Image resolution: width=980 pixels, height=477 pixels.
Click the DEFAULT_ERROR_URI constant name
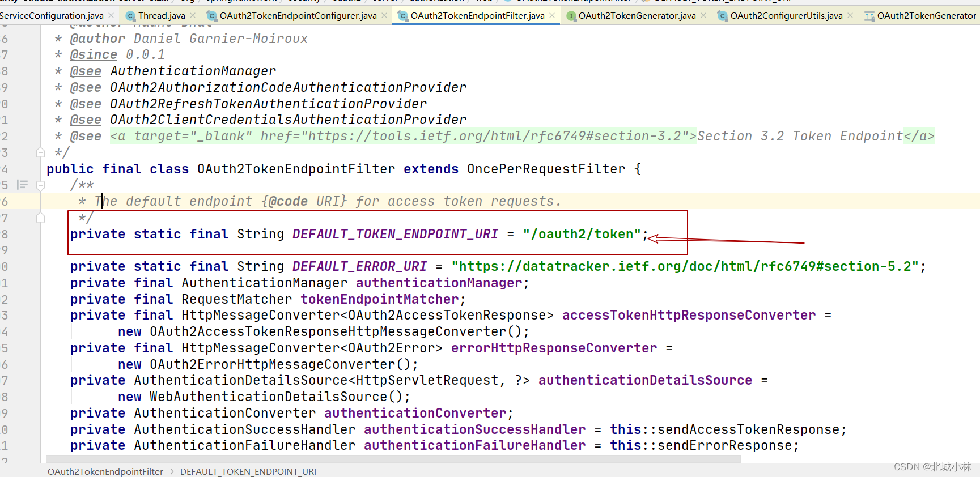click(359, 267)
